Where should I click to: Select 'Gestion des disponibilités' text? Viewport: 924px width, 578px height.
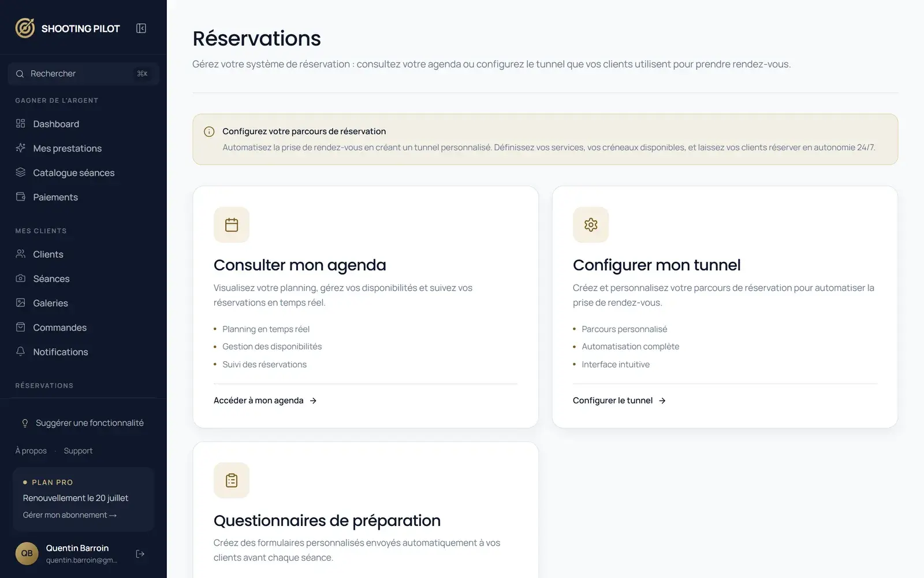272,347
